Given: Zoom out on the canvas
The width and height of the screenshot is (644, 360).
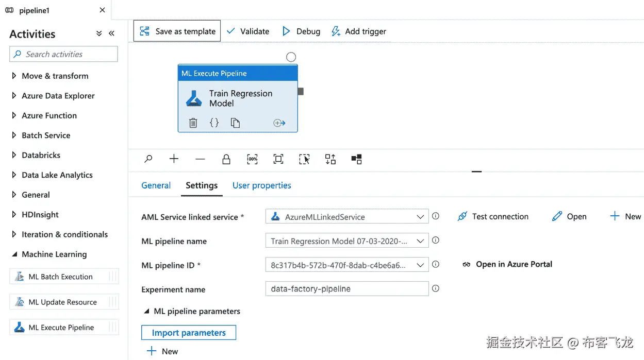Looking at the screenshot, I should click(200, 159).
